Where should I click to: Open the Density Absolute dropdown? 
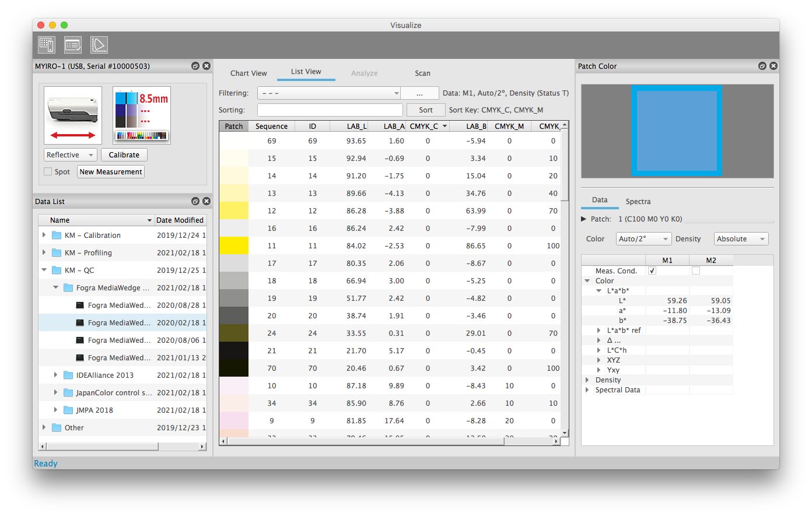[741, 239]
